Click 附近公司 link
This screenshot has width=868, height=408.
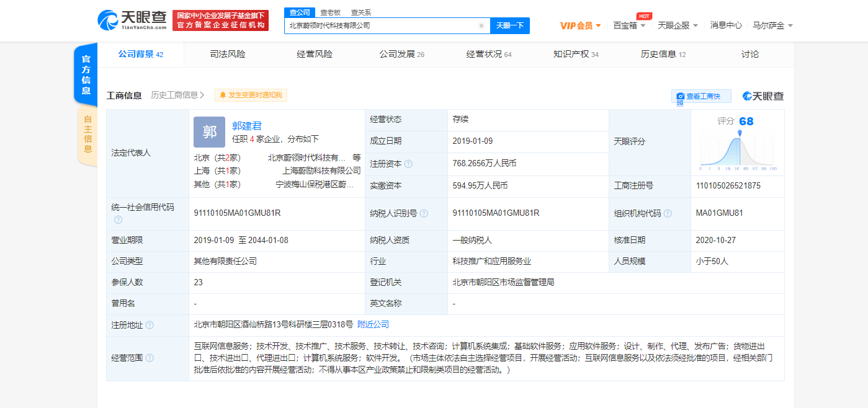point(374,324)
